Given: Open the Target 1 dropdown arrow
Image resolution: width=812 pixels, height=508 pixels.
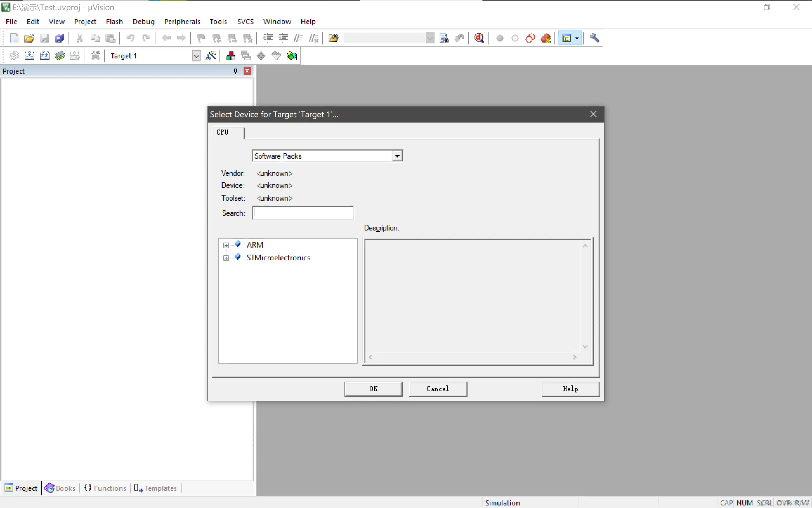Looking at the screenshot, I should pyautogui.click(x=197, y=56).
